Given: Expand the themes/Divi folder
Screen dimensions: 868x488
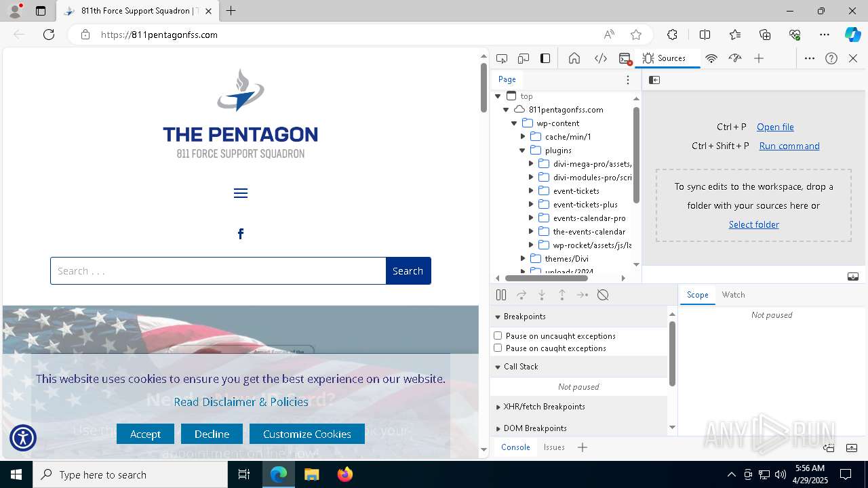Looking at the screenshot, I should (x=523, y=259).
